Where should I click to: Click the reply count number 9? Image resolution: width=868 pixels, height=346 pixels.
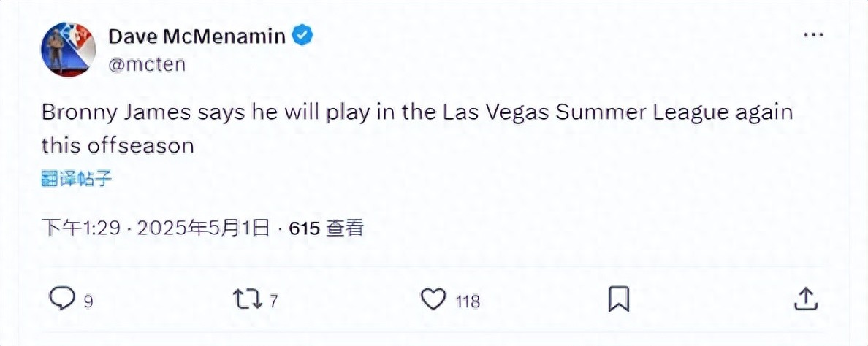88,300
